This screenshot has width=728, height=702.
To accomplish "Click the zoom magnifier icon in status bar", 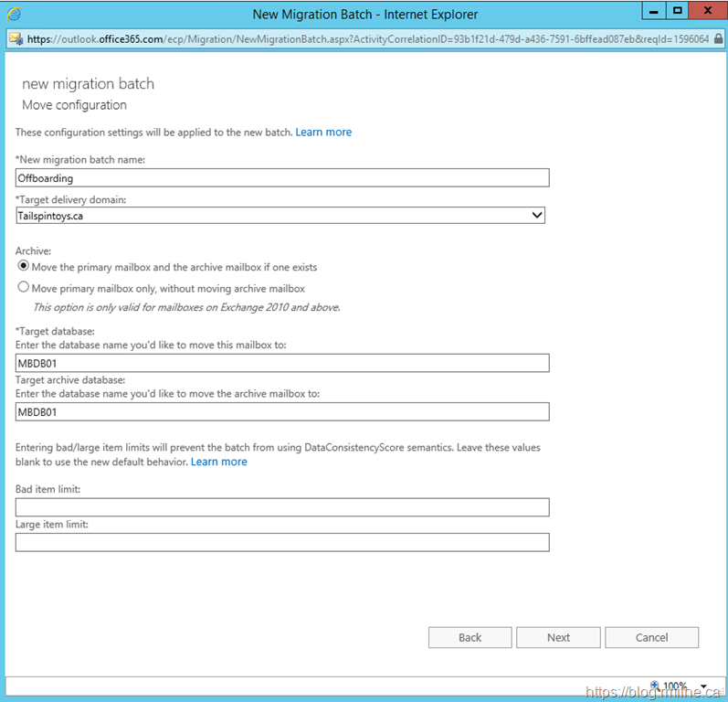I will pyautogui.click(x=655, y=686).
